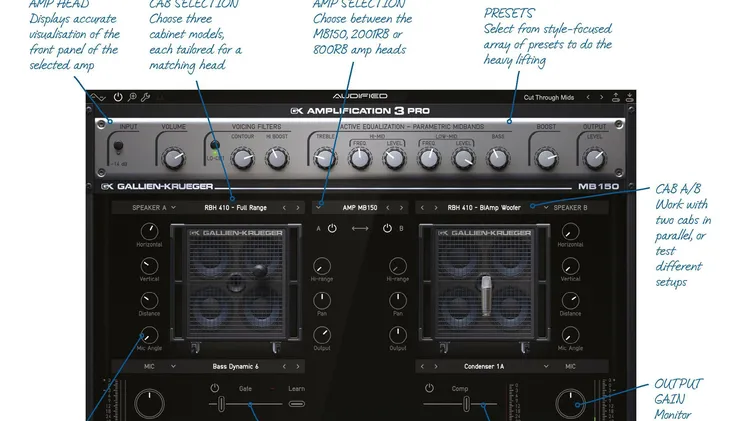Click Speaker A Mic Angle knob

[x=149, y=335]
